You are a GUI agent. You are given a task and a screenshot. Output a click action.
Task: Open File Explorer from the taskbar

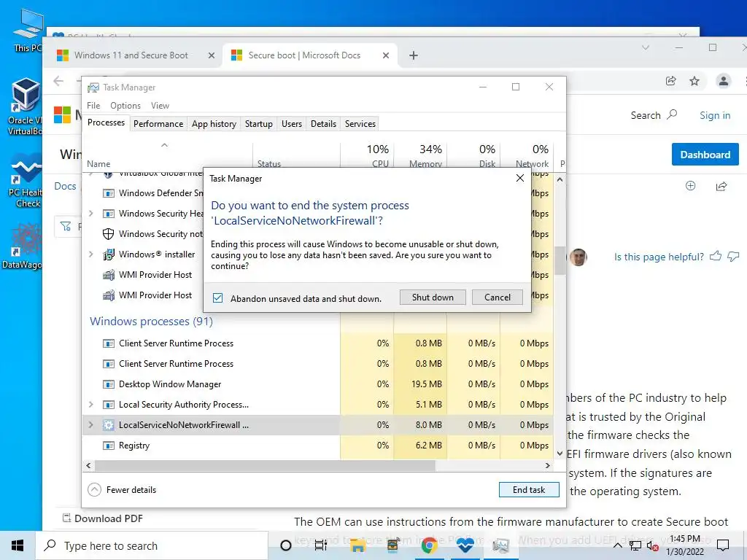357,545
